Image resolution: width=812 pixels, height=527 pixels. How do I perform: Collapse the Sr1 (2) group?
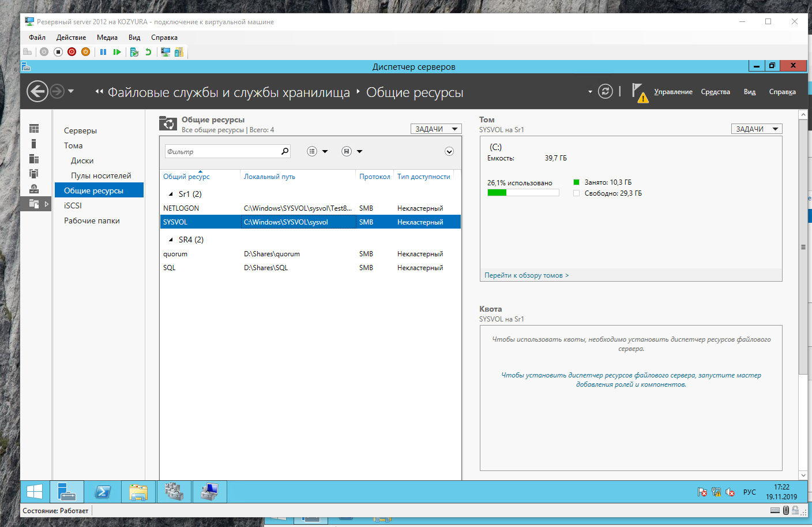171,194
